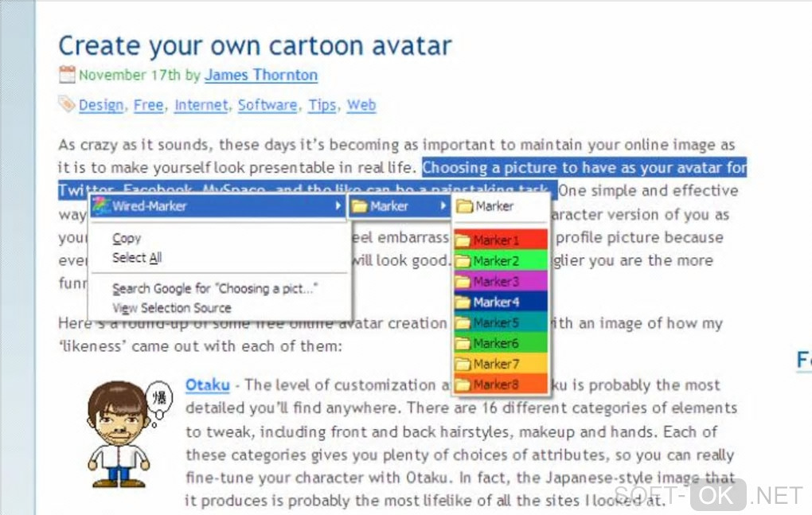Search Google for the selected text
The width and height of the screenshot is (812, 515).
214,289
